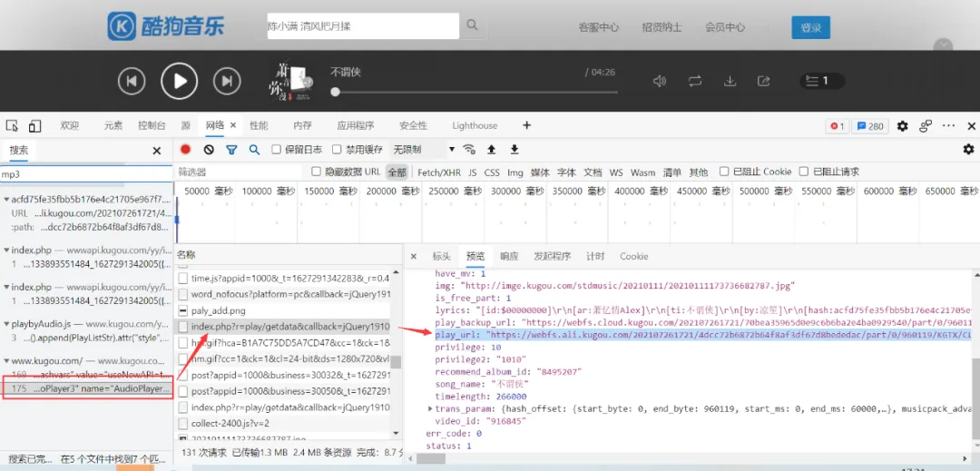Screen dimensions: 980x471
Task: Click the 筛选器 filter input
Action: coord(238,172)
